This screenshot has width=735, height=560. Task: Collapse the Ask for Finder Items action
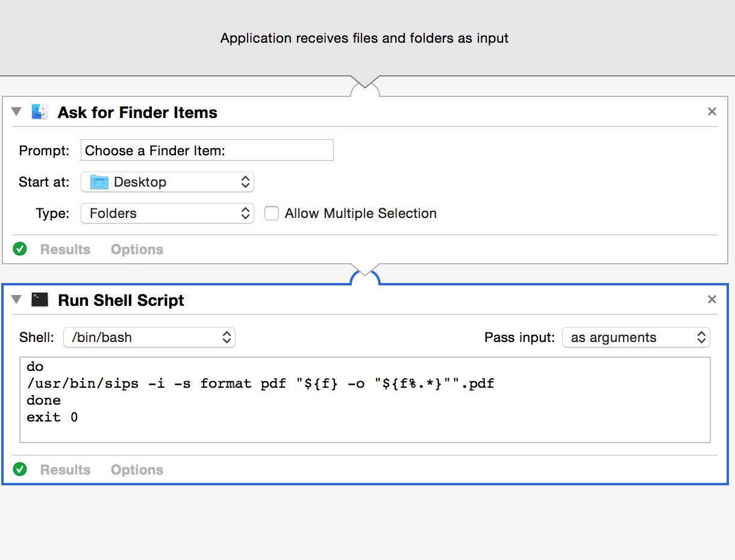[x=17, y=112]
